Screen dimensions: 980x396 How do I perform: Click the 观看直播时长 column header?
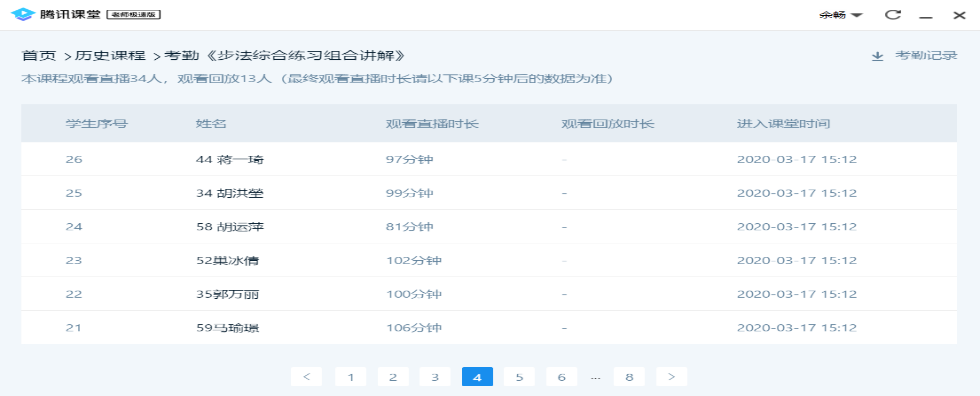[x=432, y=124]
